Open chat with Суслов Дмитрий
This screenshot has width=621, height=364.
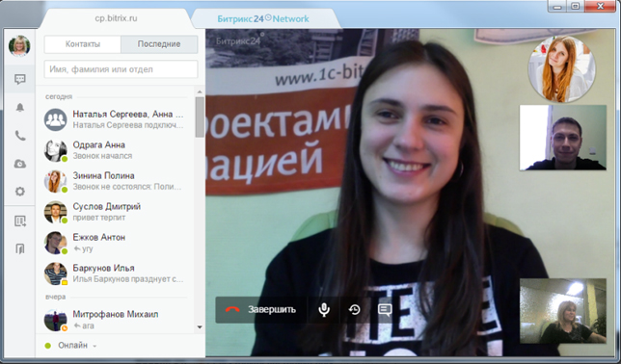pyautogui.click(x=115, y=212)
